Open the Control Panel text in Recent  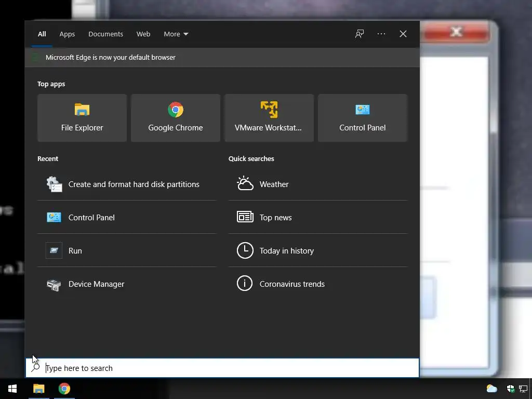(91, 218)
